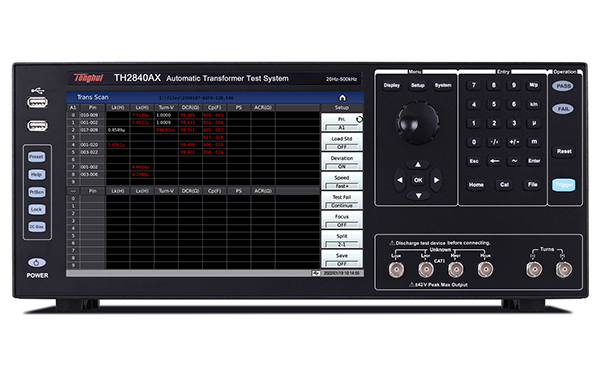Image resolution: width=600 pixels, height=367 pixels.
Task: Hit the blue Trigger button
Action: [x=564, y=185]
